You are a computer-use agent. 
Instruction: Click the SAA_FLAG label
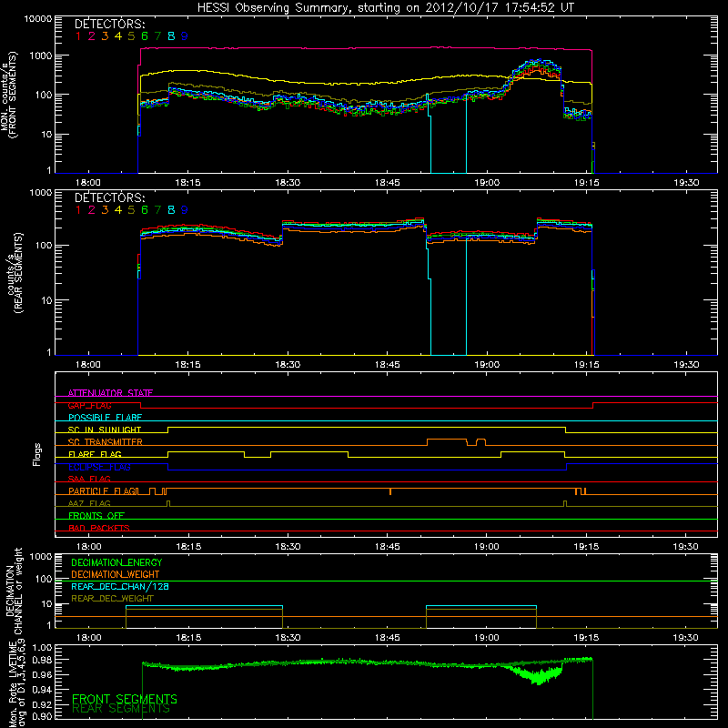tap(89, 479)
